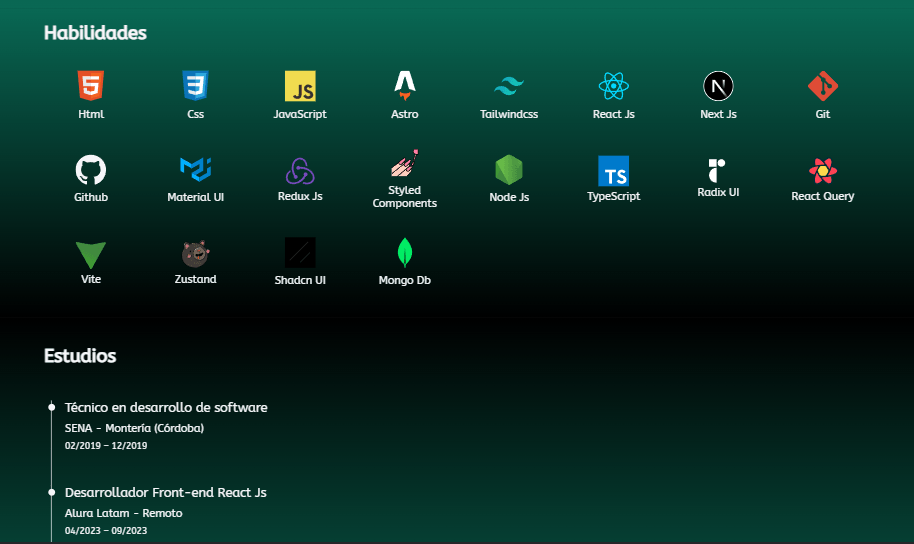The height and width of the screenshot is (544, 914).
Task: Click the 'Css' label text
Action: coord(195,114)
